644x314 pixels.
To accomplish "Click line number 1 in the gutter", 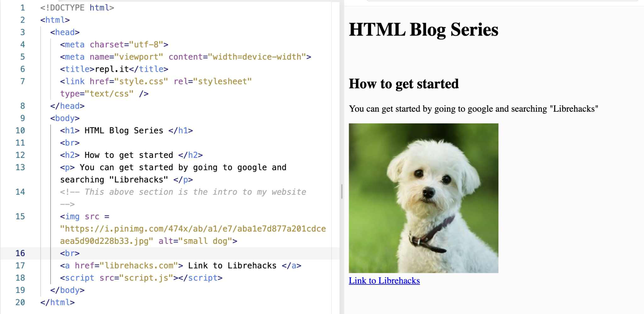I will click(23, 8).
